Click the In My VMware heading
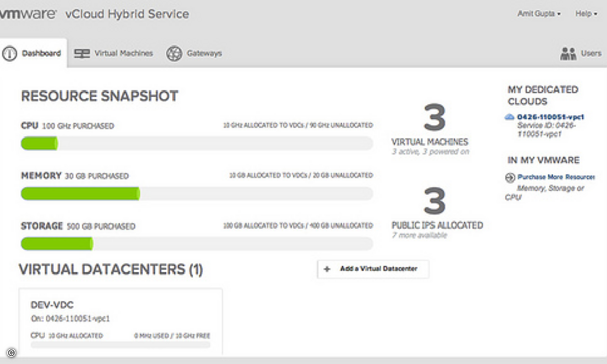Screen dimensions: 607x364 coord(543,160)
